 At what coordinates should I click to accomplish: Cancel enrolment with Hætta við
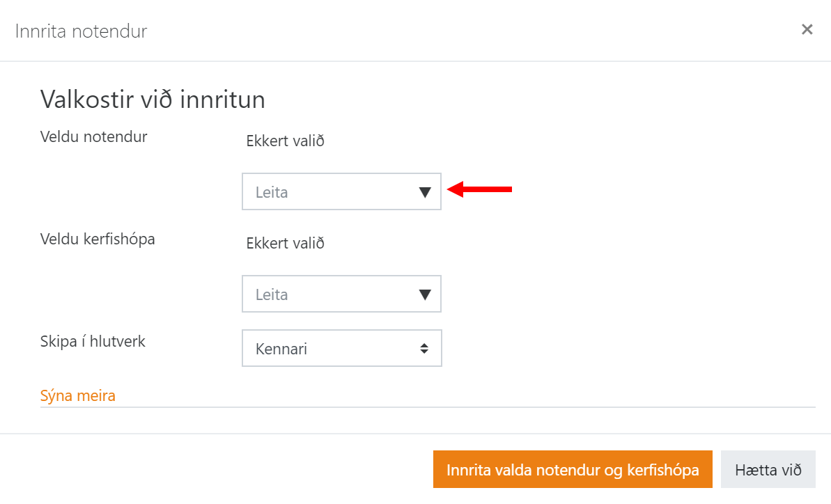pyautogui.click(x=768, y=470)
